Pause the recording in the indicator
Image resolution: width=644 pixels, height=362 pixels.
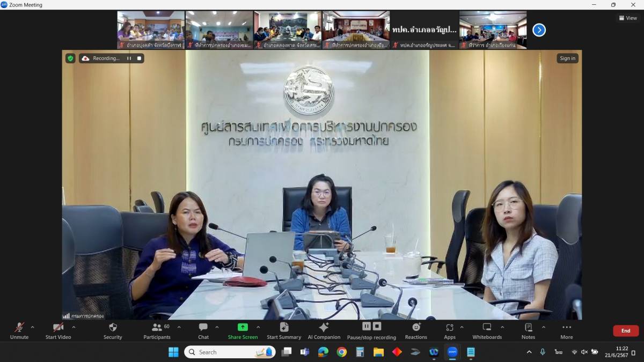(129, 58)
